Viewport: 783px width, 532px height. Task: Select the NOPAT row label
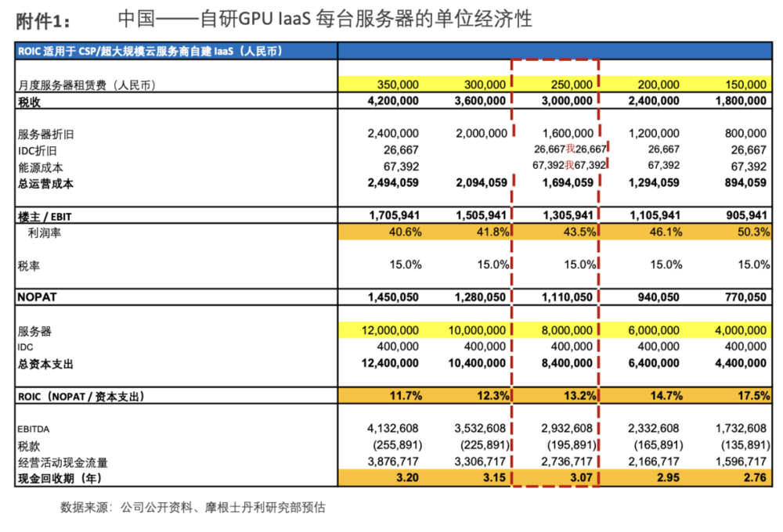click(x=38, y=297)
